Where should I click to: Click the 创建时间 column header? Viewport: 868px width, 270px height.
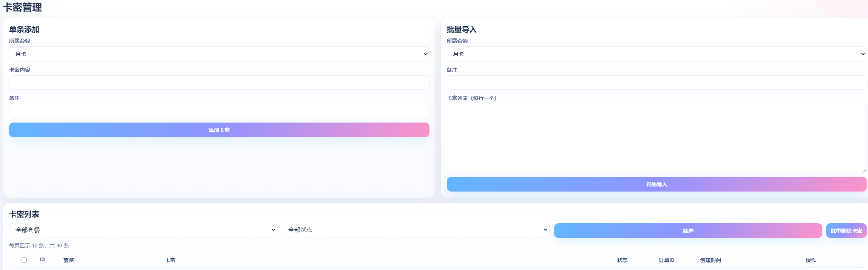pyautogui.click(x=710, y=260)
